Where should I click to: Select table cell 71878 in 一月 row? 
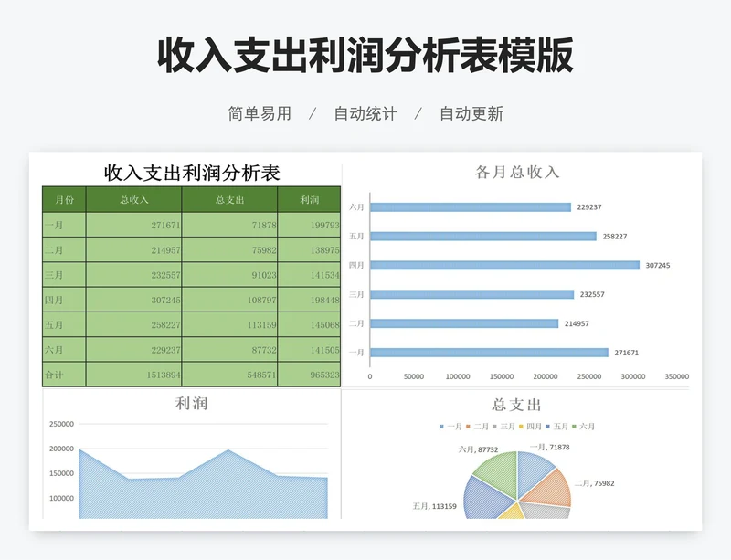pos(230,225)
